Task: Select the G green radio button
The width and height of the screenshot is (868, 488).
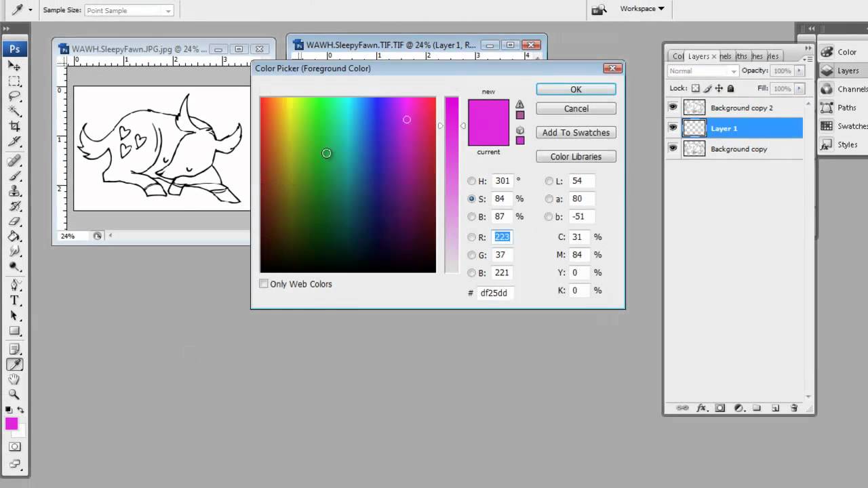Action: 471,255
